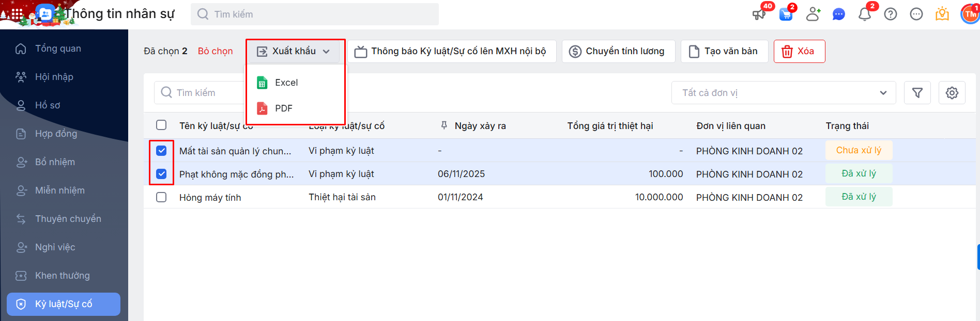
Task: Click the shield icon for Kỷ luật/Sự cố
Action: (x=21, y=304)
